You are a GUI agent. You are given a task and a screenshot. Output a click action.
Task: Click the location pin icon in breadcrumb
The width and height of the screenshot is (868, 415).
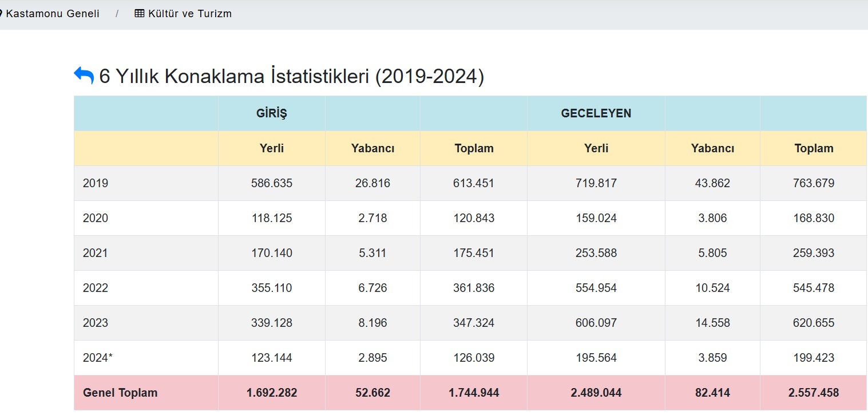[x=1, y=13]
